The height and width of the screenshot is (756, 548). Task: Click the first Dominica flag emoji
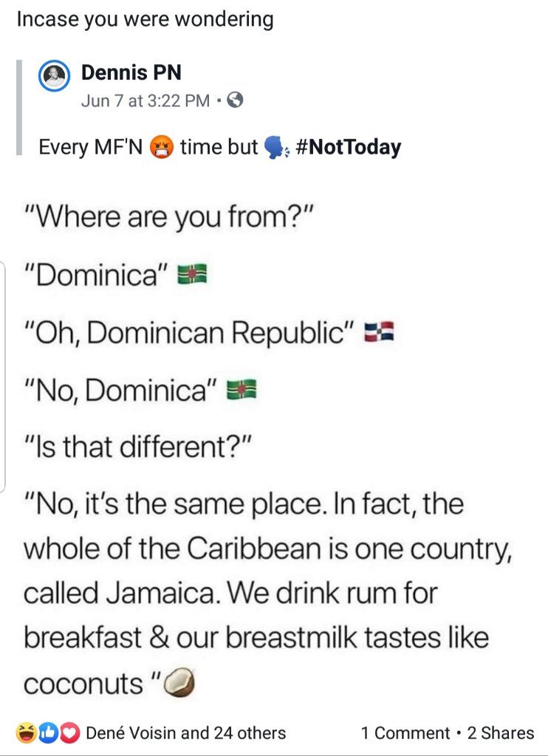coord(192,274)
